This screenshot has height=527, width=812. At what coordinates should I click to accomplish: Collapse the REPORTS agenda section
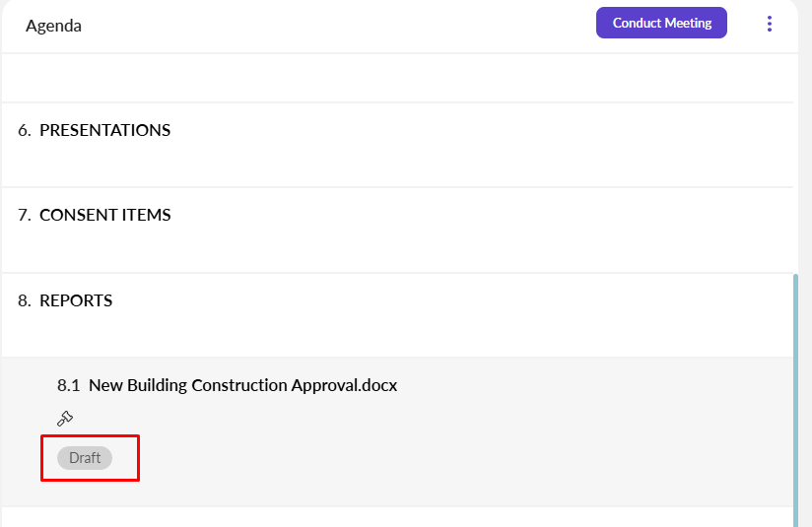click(x=75, y=300)
